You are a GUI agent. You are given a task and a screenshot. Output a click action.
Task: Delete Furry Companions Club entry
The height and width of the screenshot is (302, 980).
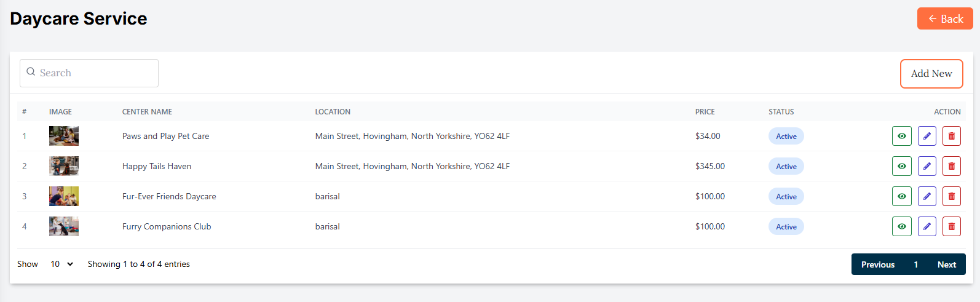[x=951, y=226]
